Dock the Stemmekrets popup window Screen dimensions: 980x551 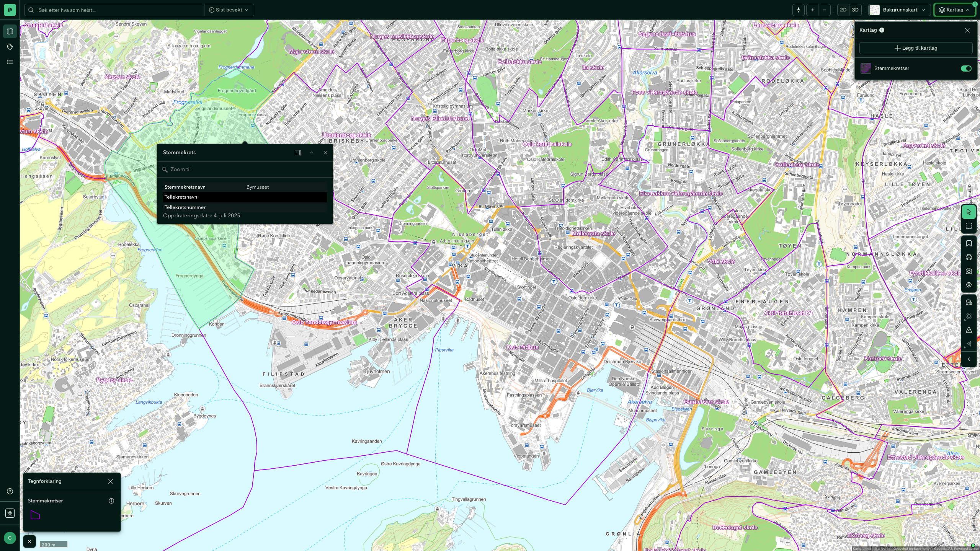pos(298,153)
